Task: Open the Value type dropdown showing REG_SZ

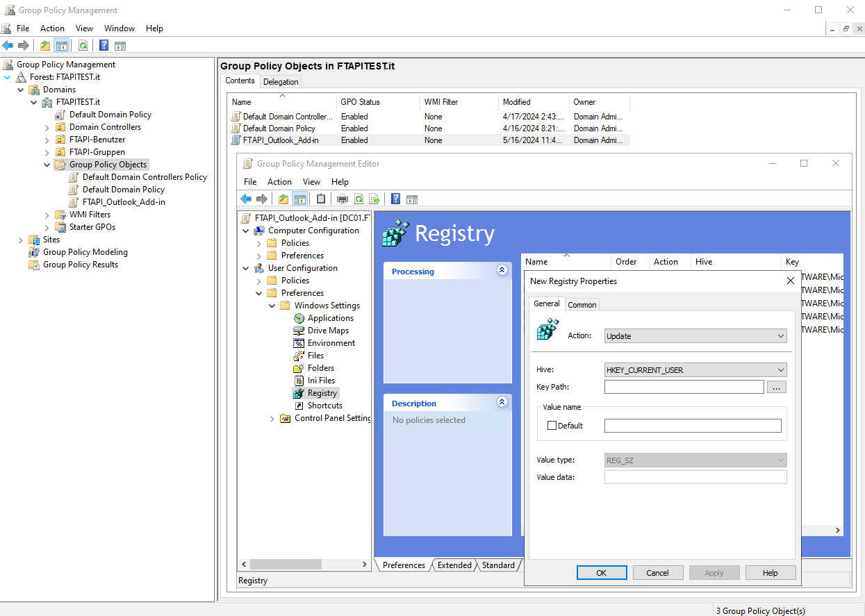Action: pos(695,460)
